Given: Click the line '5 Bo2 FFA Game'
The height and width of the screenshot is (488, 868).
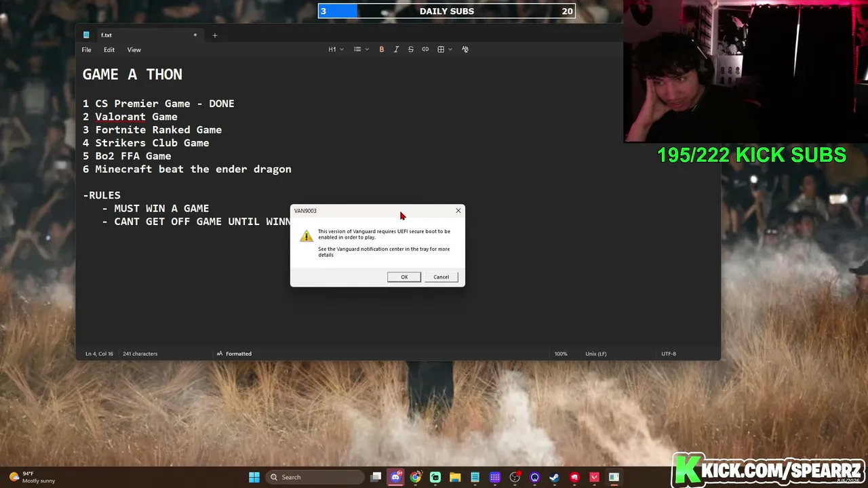Looking at the screenshot, I should click(x=127, y=156).
